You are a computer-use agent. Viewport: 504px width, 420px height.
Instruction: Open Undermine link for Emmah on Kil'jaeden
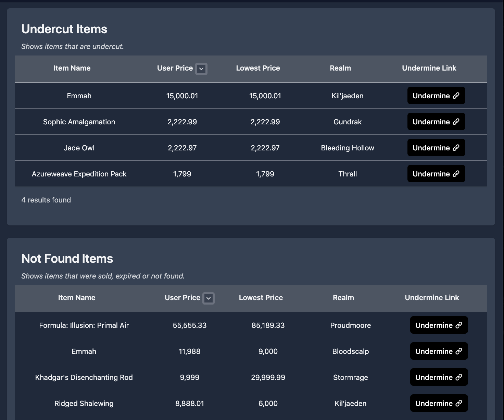pos(436,96)
